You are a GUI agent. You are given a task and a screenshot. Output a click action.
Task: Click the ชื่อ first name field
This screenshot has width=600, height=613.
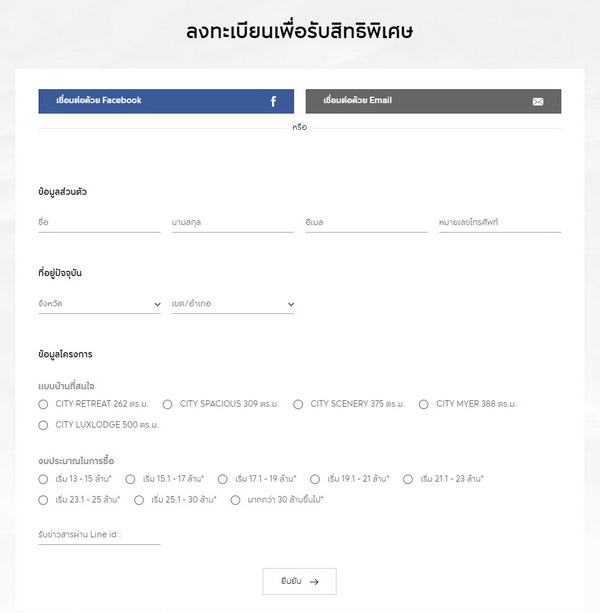coord(99,221)
